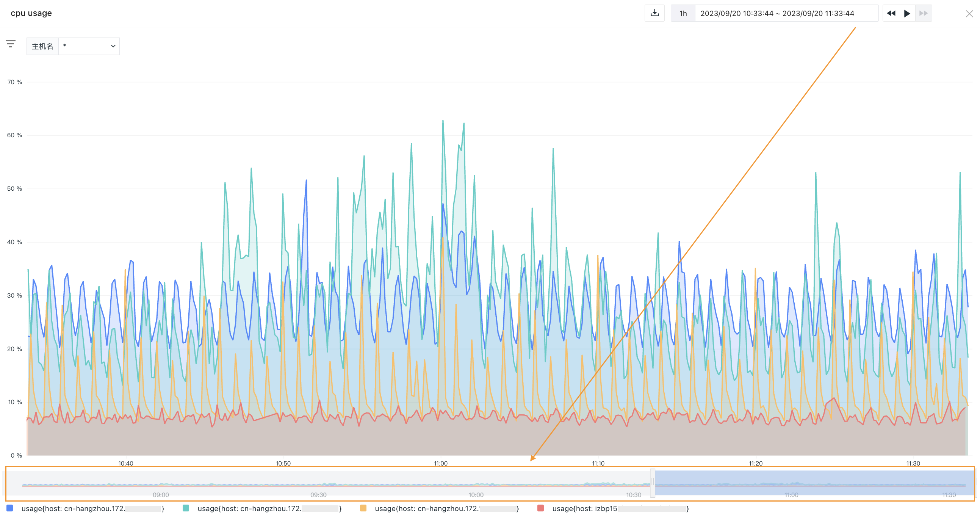Viewport: 980px width, 530px height.
Task: Expand the 主机名 wildcard dropdown
Action: (x=89, y=46)
